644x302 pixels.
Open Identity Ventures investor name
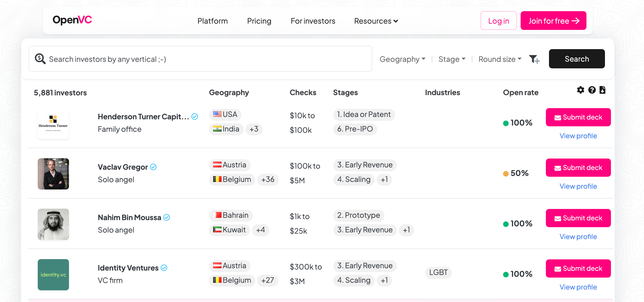(128, 268)
